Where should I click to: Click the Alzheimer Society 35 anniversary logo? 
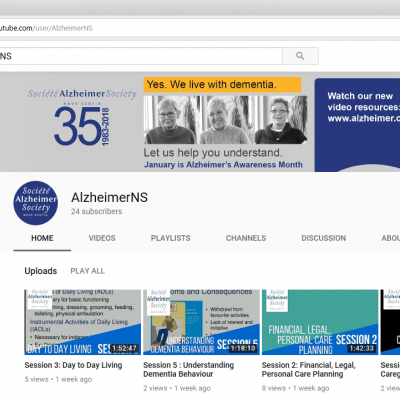(82, 117)
